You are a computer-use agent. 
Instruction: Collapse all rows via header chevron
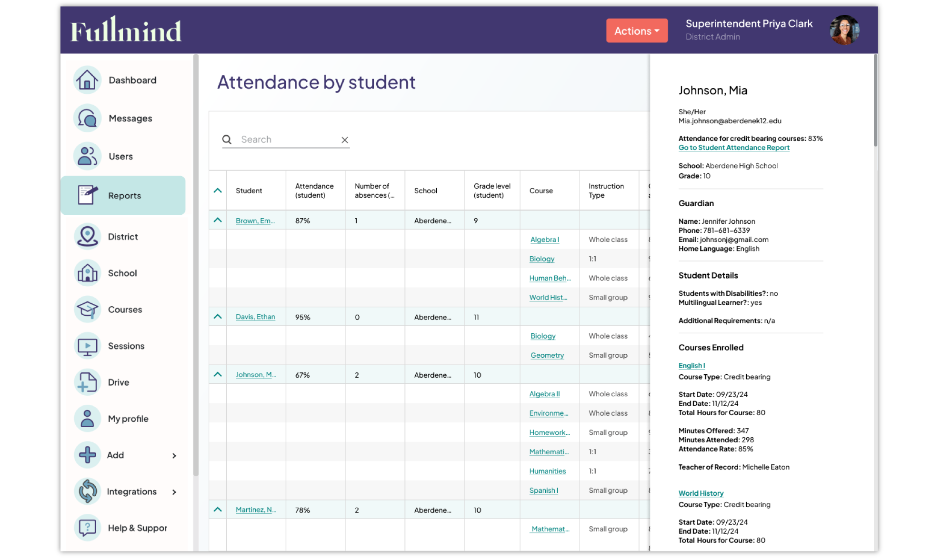[x=218, y=190]
